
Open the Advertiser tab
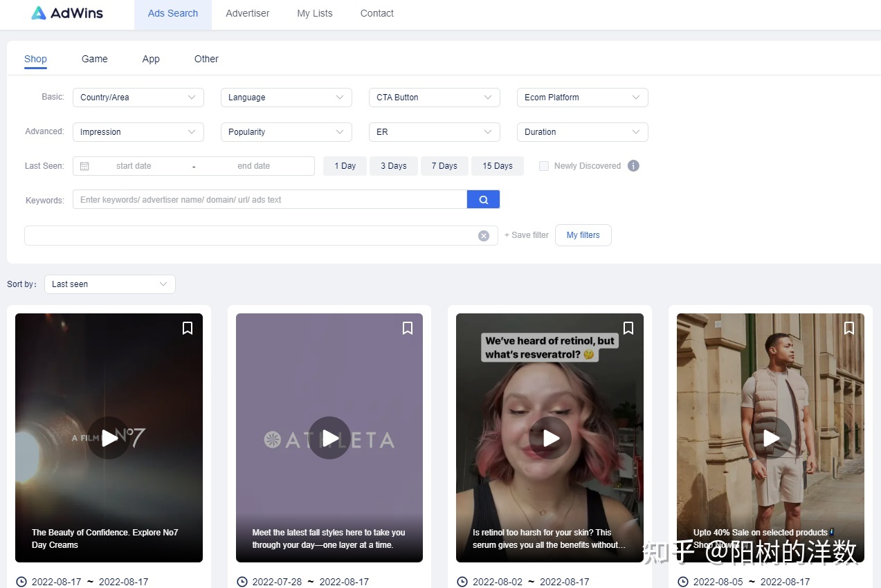(248, 14)
